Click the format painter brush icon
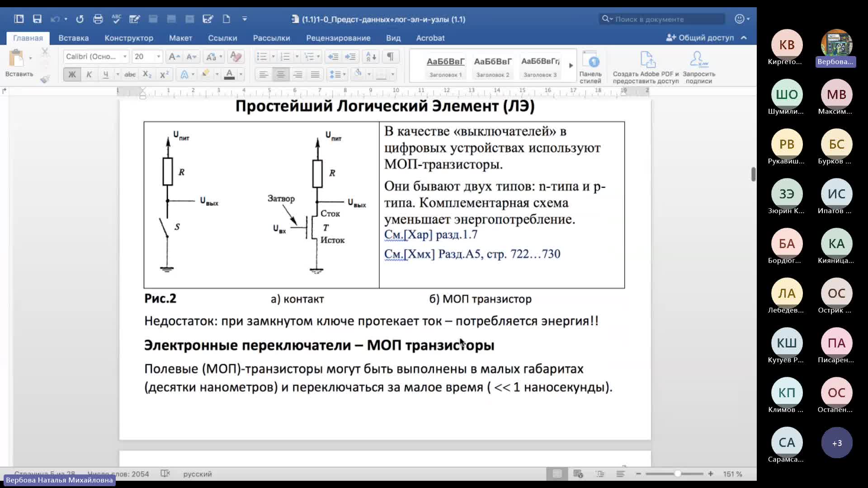The width and height of the screenshot is (868, 488). 45,80
